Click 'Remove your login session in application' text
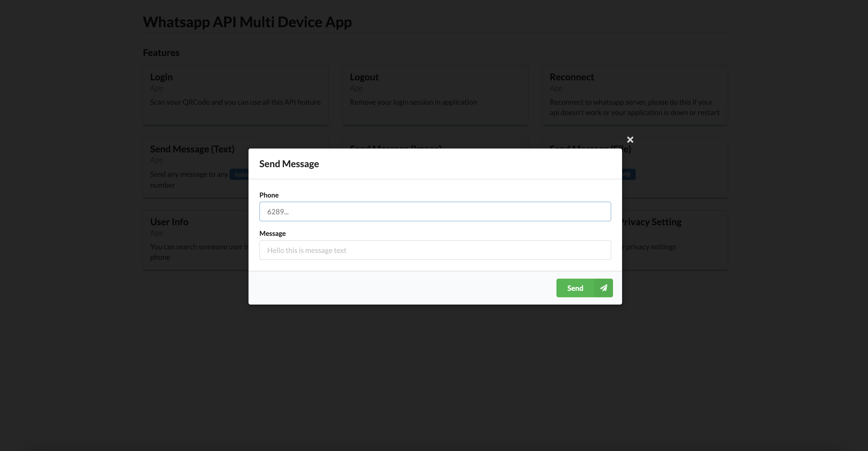 (413, 102)
